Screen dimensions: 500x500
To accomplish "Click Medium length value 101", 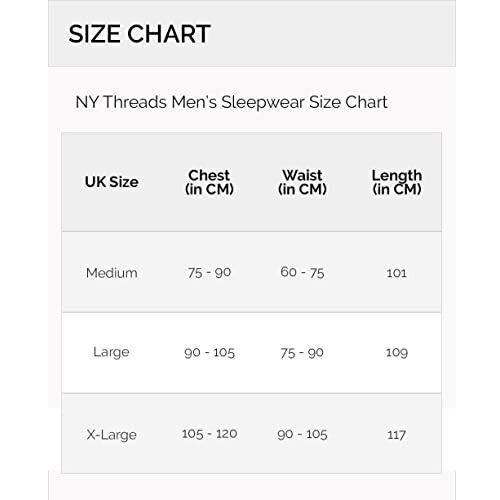I will [x=397, y=273].
